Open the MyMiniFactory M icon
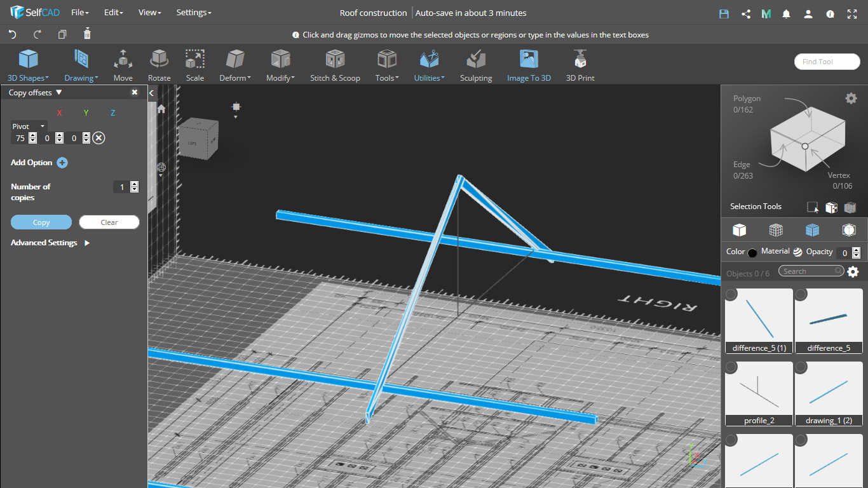 pyautogui.click(x=766, y=13)
